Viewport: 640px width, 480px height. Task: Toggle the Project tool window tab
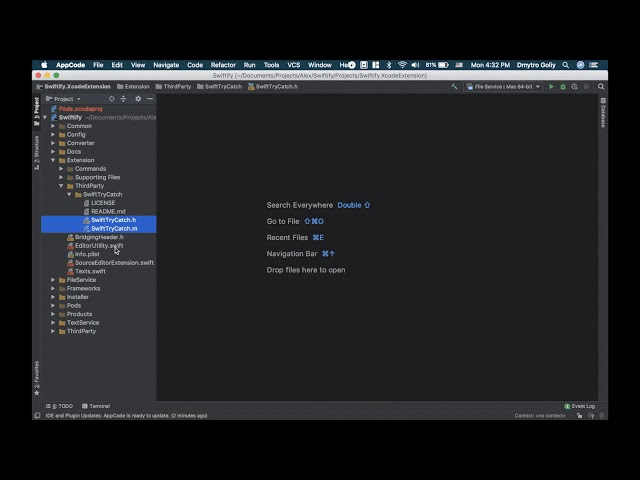(37, 111)
